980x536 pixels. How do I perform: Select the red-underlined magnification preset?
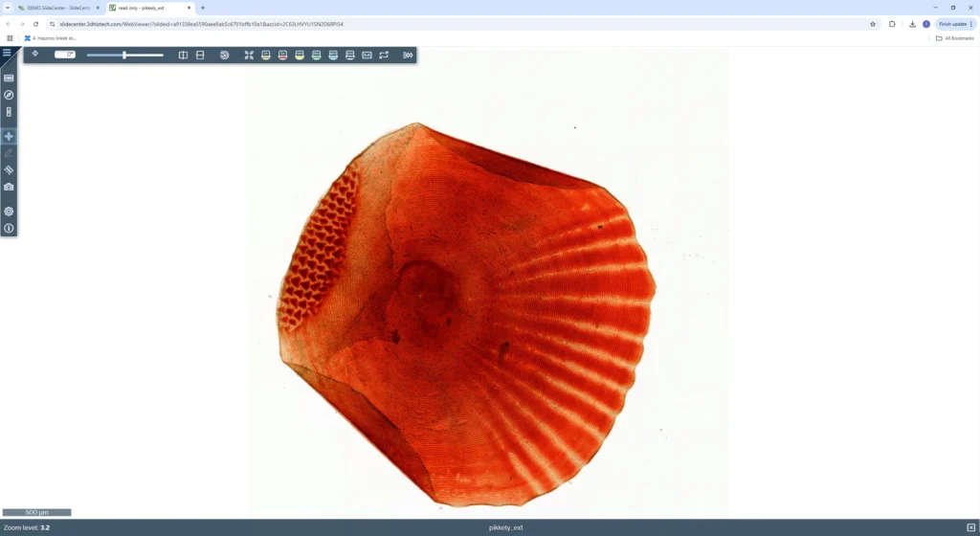click(282, 55)
